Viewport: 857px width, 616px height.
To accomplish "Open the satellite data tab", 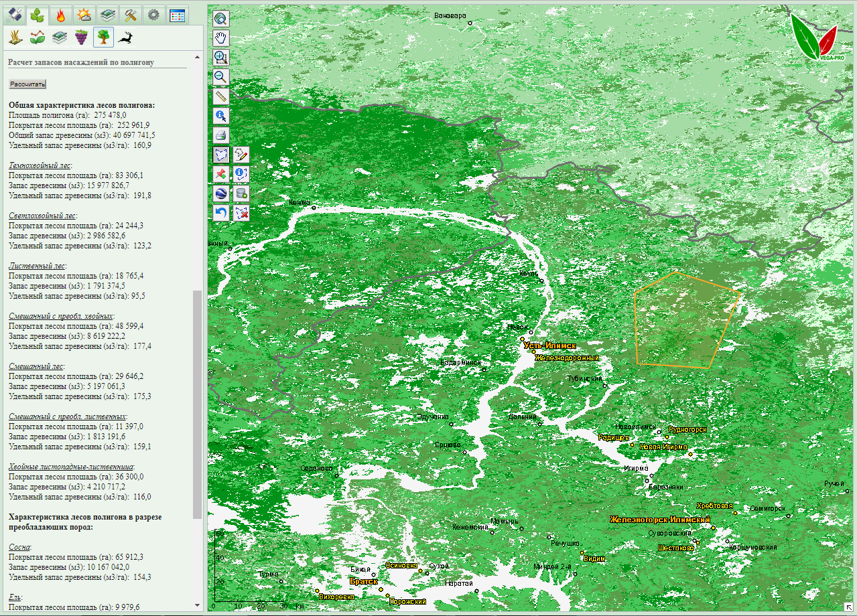I will point(15,15).
